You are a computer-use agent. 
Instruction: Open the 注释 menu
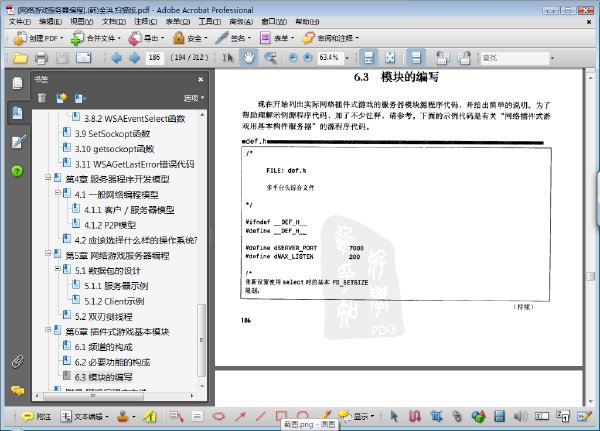(145, 21)
